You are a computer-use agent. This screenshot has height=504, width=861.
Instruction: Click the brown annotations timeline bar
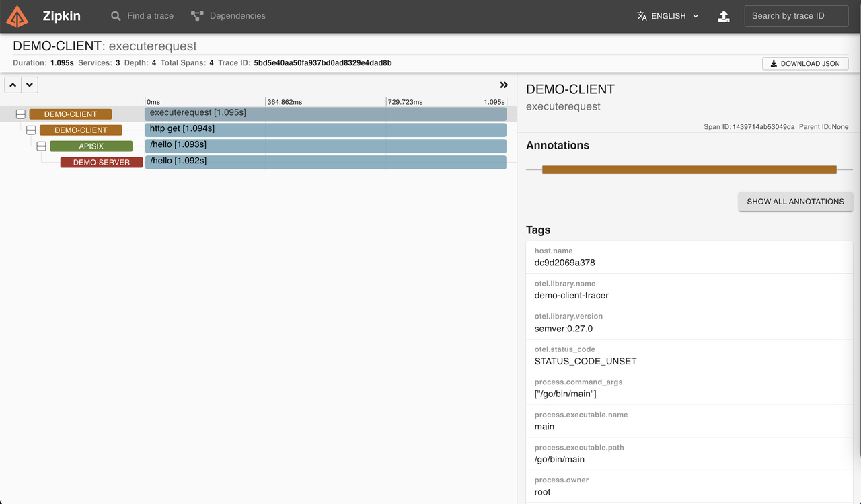click(689, 170)
